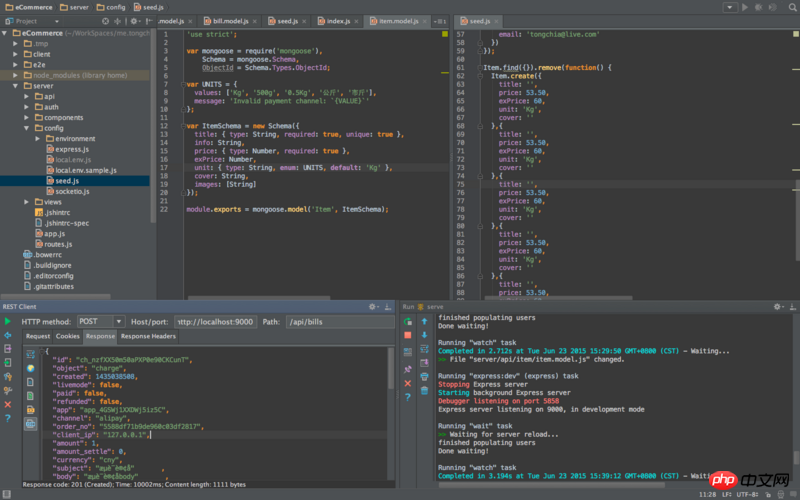Hide the Run tool window
Screen dimensions: 800x500
[792, 307]
